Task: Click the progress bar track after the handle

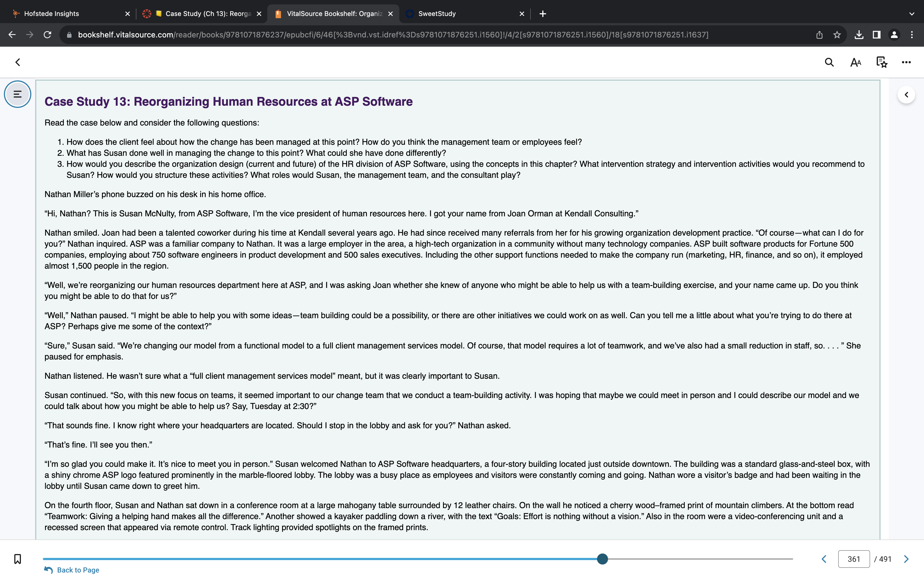Action: point(700,559)
